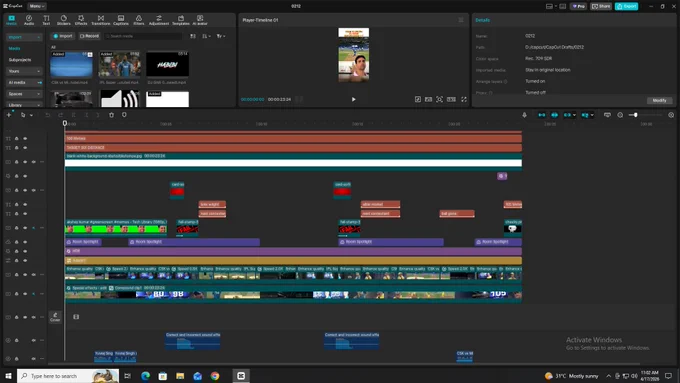Click the compact layout icon beside Pro
680x383 pixels.
[562, 6]
